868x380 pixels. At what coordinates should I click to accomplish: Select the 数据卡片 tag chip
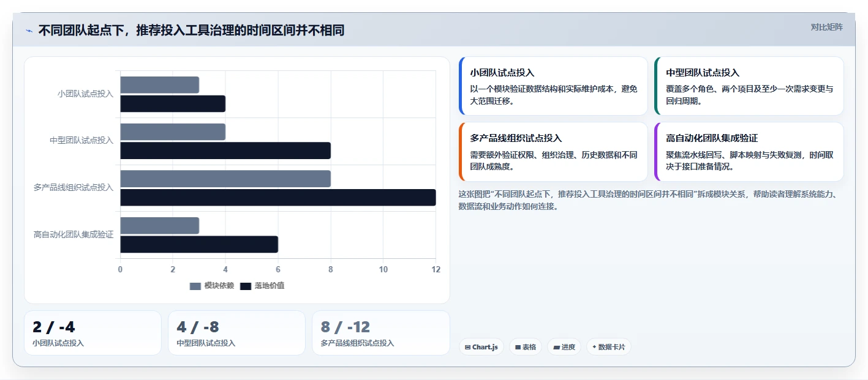coord(608,347)
